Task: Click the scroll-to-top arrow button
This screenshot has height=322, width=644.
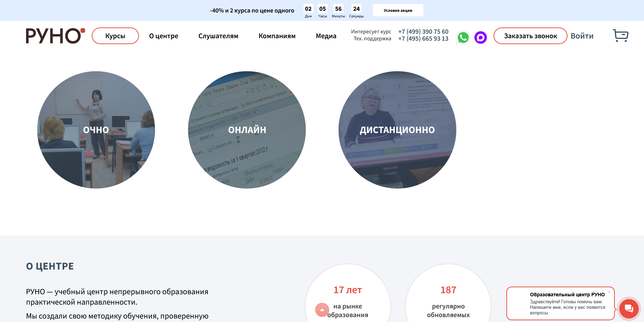Action: pos(322,310)
